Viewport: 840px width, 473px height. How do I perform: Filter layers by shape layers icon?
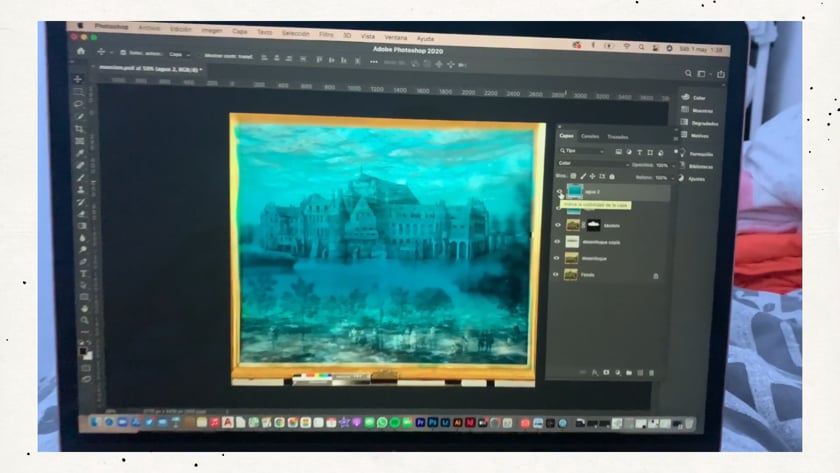tap(650, 153)
